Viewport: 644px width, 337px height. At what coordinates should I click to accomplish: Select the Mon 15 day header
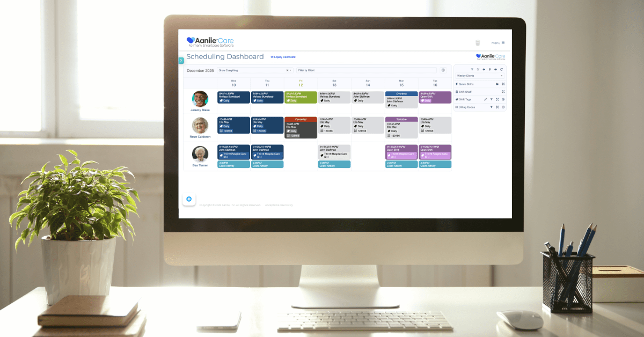(x=401, y=83)
